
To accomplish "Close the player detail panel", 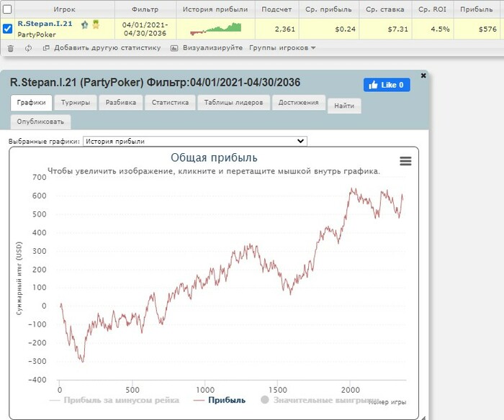I will pyautogui.click(x=423, y=76).
